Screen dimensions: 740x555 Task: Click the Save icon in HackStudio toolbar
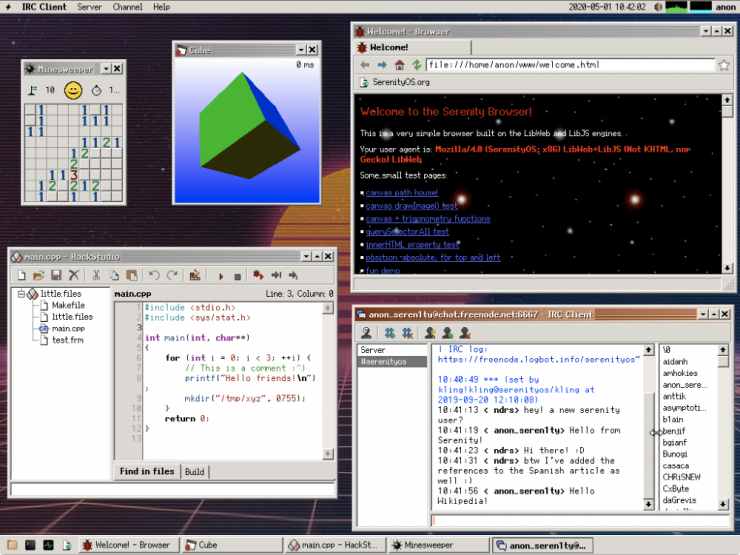point(57,275)
